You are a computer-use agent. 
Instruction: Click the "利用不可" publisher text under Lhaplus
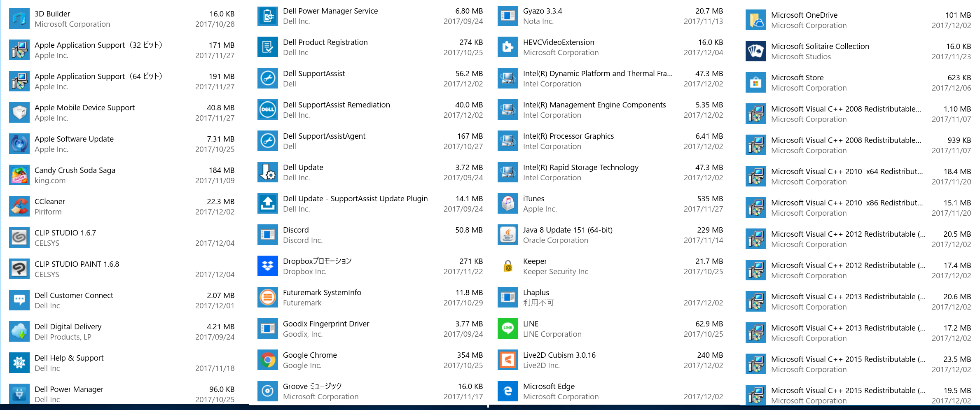[538, 303]
